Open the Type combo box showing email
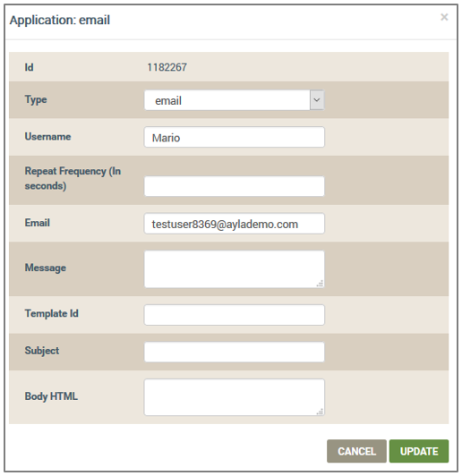The width and height of the screenshot is (462, 476). point(235,100)
